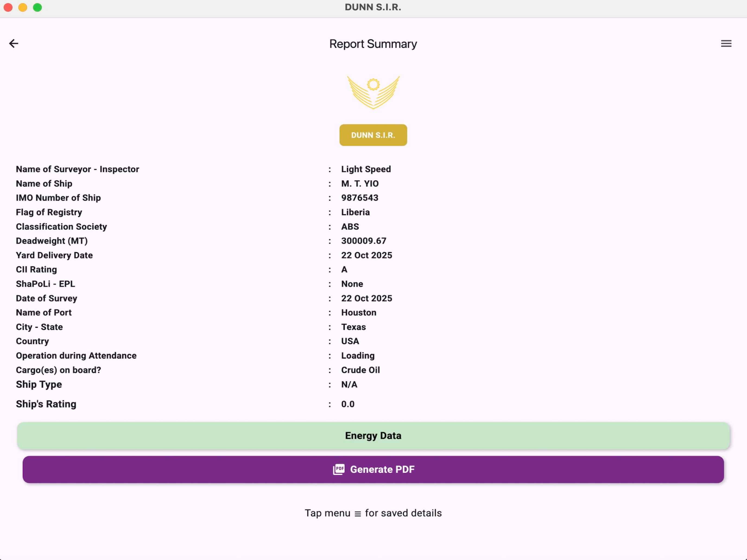The height and width of the screenshot is (560, 747).
Task: Click the 'Name of Ship' label
Action: click(x=44, y=184)
